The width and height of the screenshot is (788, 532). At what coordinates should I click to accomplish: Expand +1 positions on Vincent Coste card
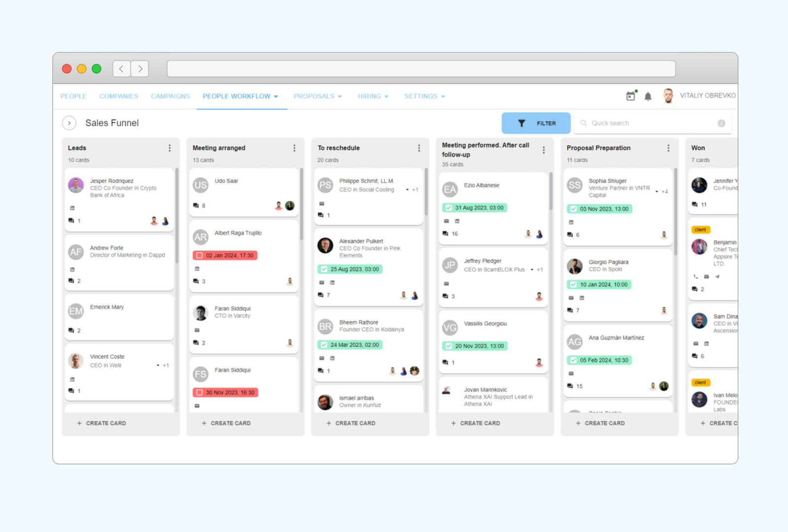[x=163, y=365]
